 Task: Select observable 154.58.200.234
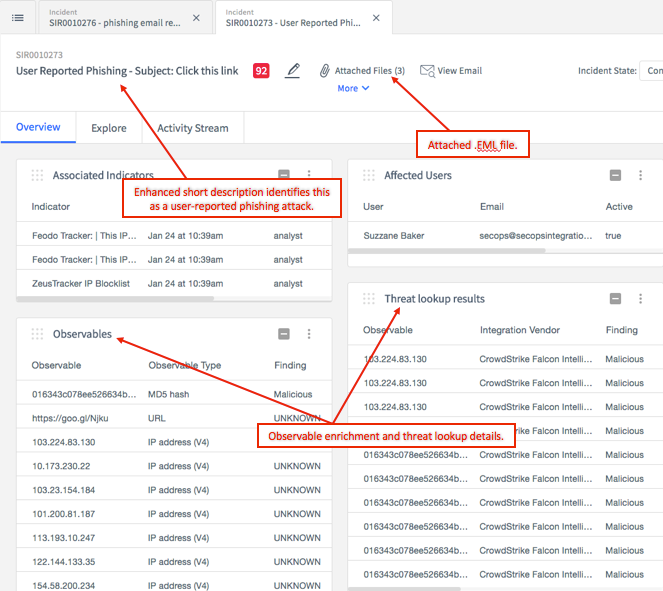63,586
